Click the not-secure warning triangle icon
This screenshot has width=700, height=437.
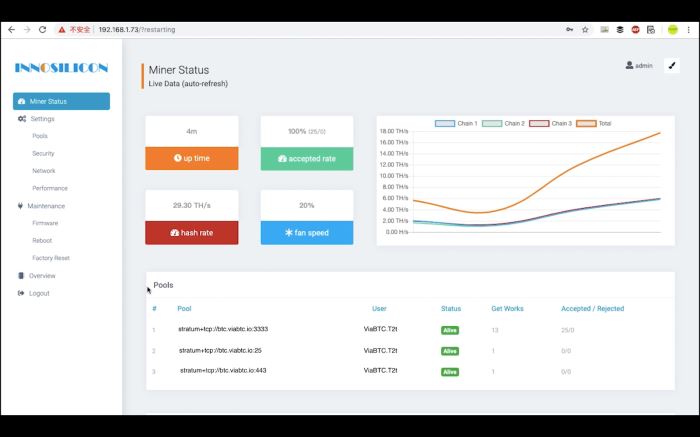[62, 29]
